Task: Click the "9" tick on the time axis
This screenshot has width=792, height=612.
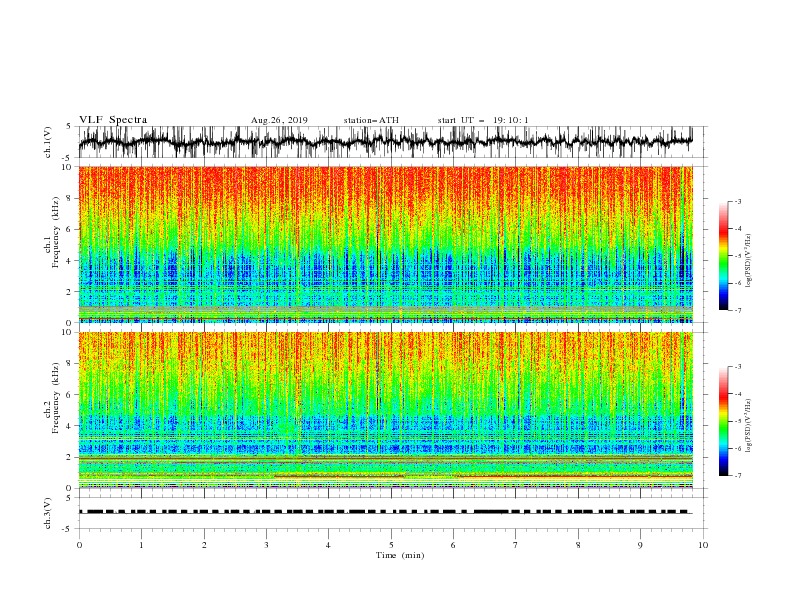Action: click(x=640, y=545)
